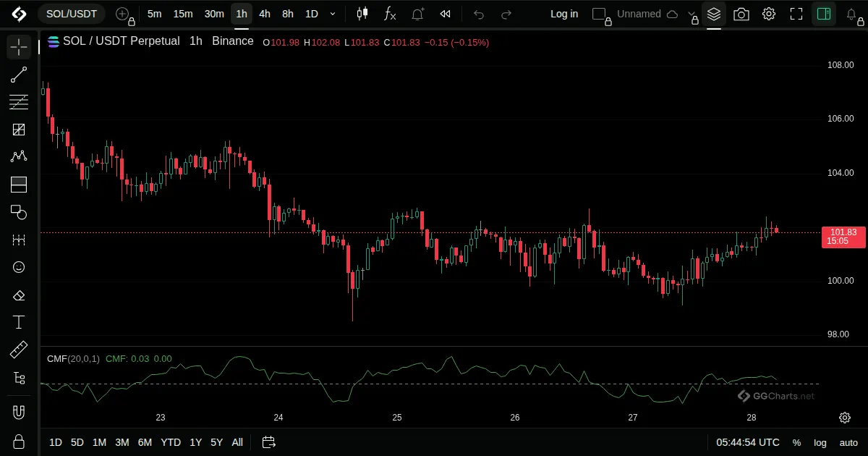Start bar replay mode
868x456 pixels.
pyautogui.click(x=446, y=14)
